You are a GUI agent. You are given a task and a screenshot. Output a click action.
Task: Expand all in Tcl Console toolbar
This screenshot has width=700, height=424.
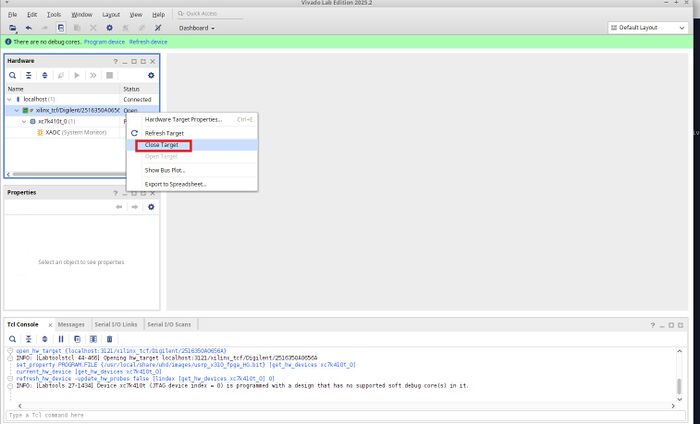coord(45,339)
